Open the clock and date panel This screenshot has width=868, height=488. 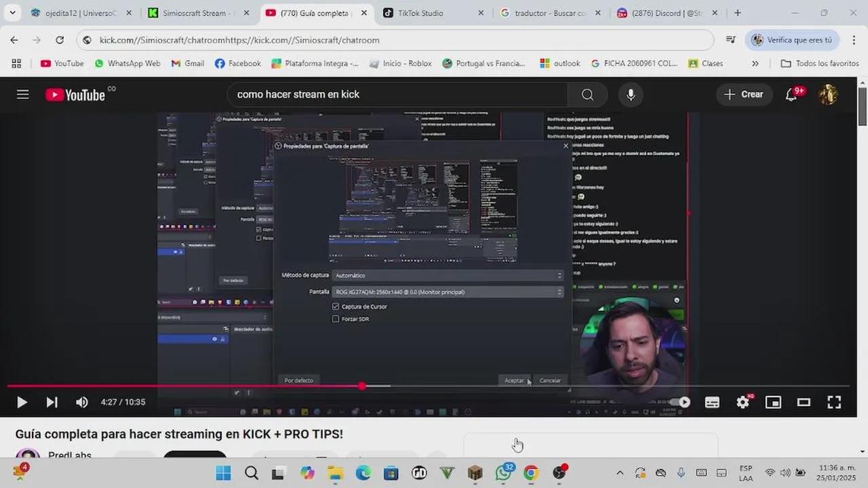point(836,472)
